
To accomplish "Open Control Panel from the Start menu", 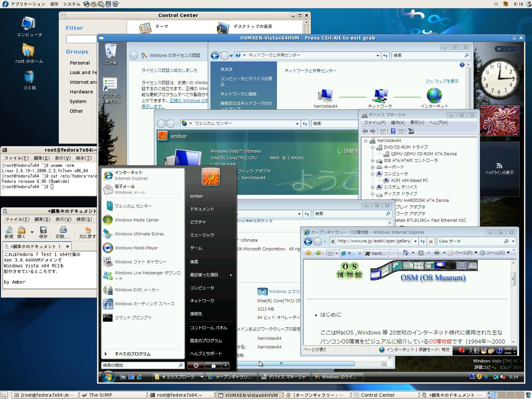I will (x=208, y=328).
